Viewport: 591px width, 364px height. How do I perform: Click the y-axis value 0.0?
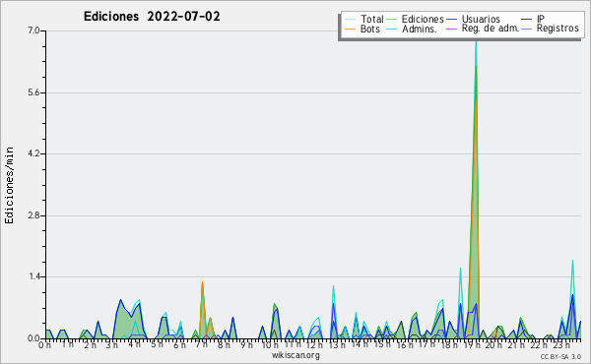point(33,338)
